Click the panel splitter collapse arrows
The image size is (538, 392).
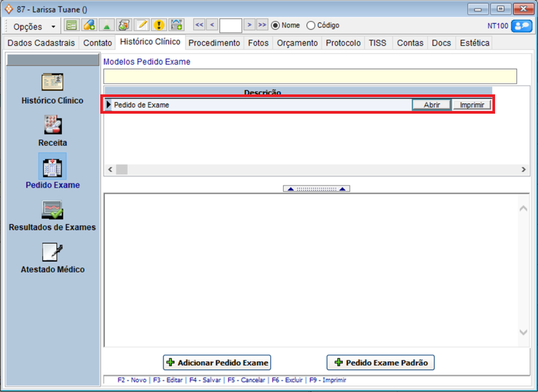(x=316, y=189)
